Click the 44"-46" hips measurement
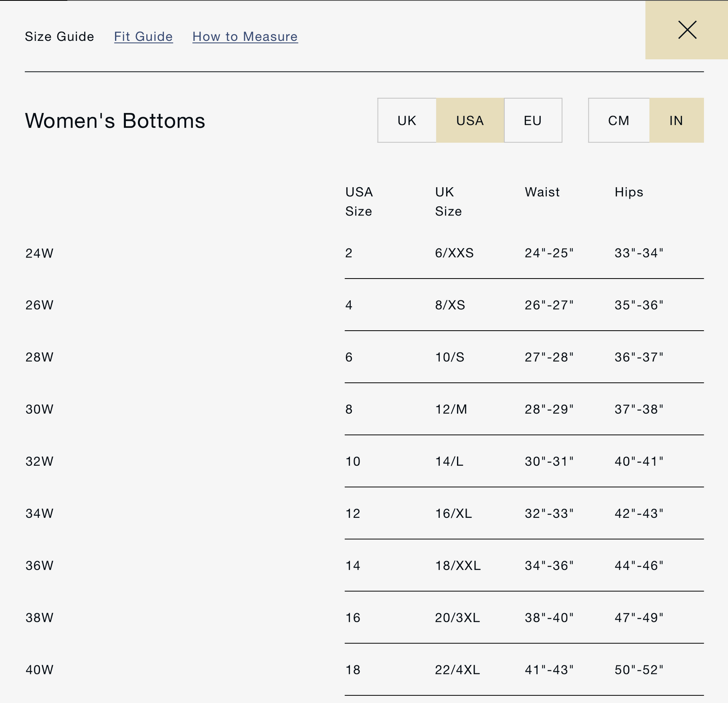Screen dimensions: 728x703 click(x=639, y=566)
